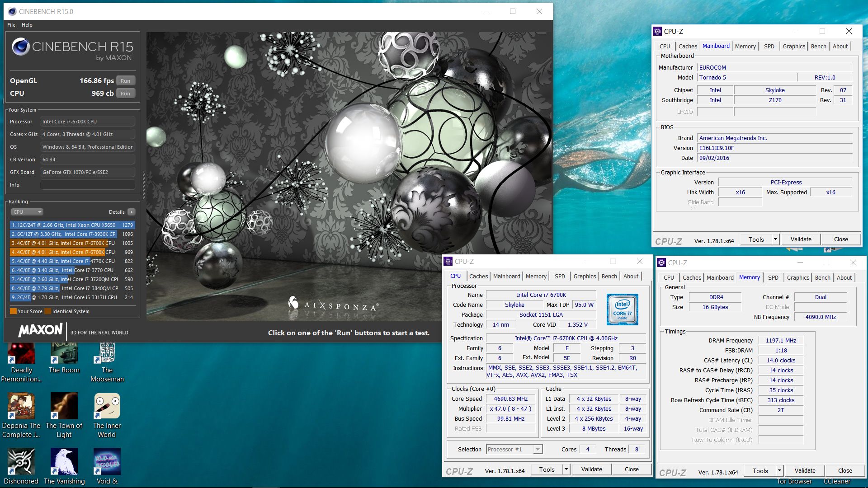This screenshot has width=868, height=488.
Task: Select ranking row i7-3720QM CPU
Action: click(72, 279)
